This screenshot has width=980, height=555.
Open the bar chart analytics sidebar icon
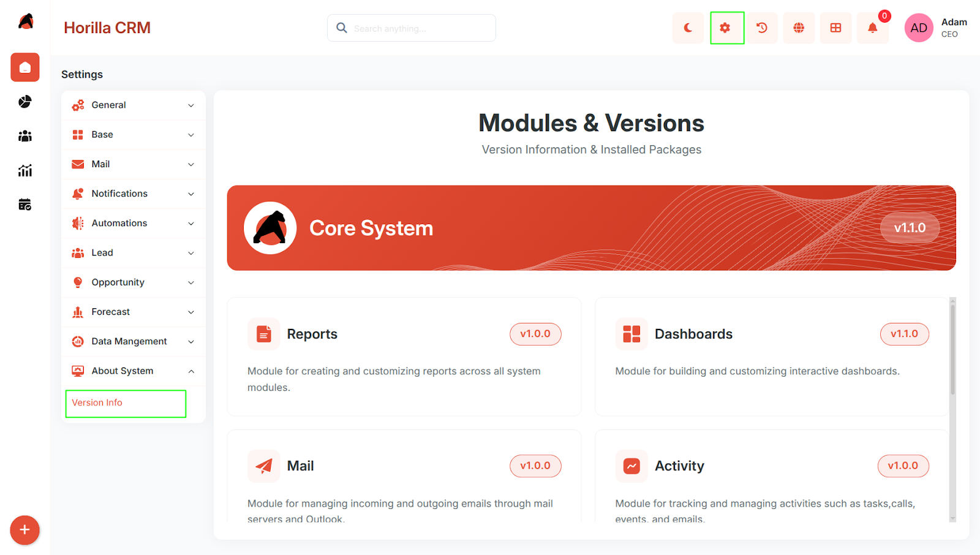tap(25, 170)
